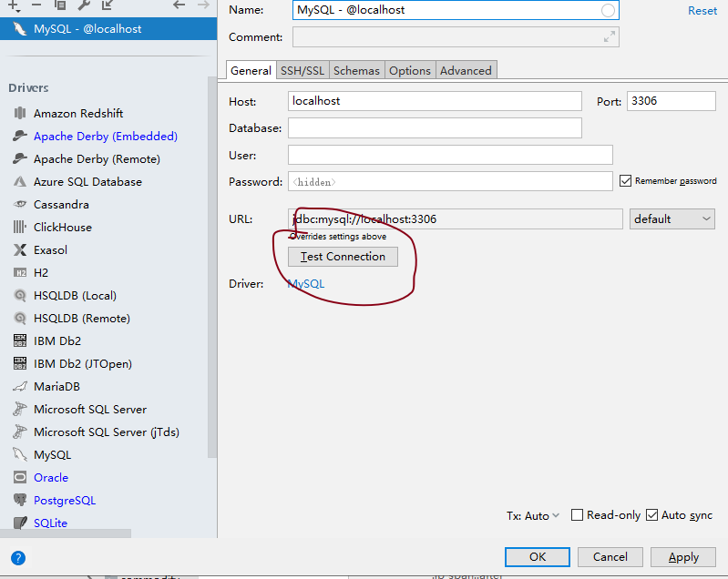Select the Cassandra driver text
Viewport: 728px width, 579px height.
(x=61, y=205)
